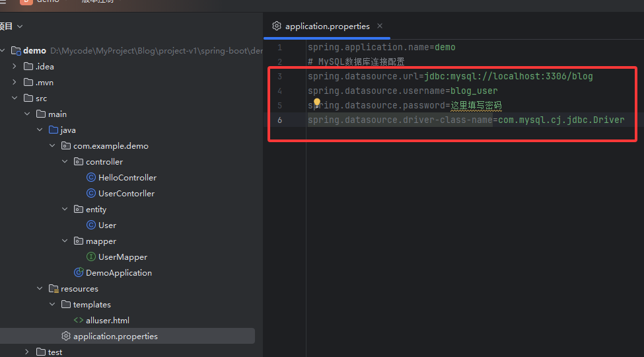Expand the test folder
Viewport: 644px width, 357px height.
point(27,352)
